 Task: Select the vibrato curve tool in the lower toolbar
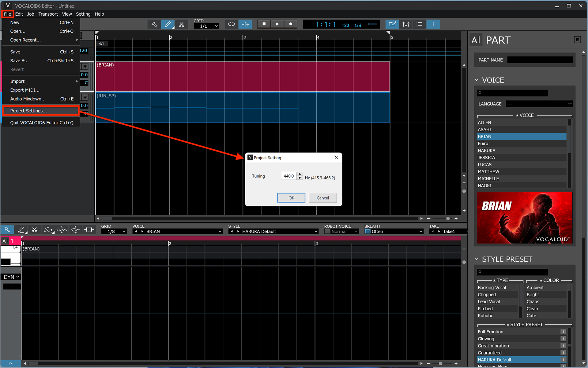pyautogui.click(x=62, y=229)
